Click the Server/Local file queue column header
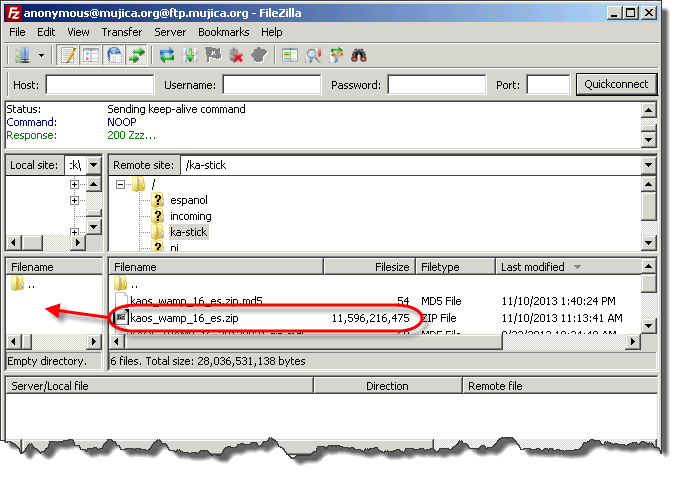The height and width of the screenshot is (479, 678). tap(160, 386)
